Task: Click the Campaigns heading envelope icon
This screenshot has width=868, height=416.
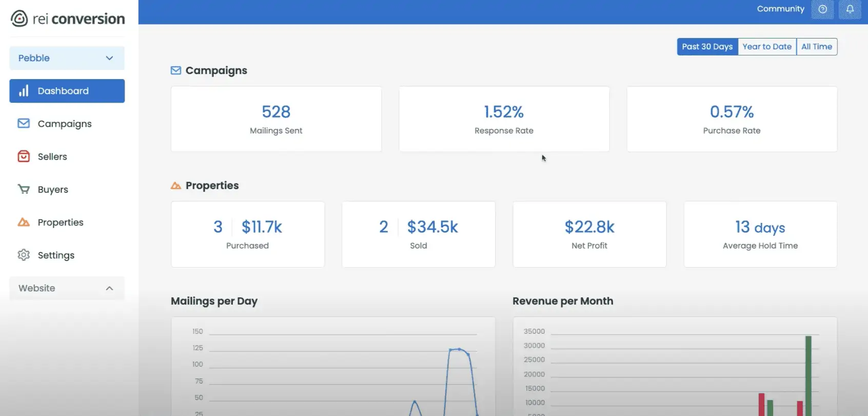Action: (176, 70)
